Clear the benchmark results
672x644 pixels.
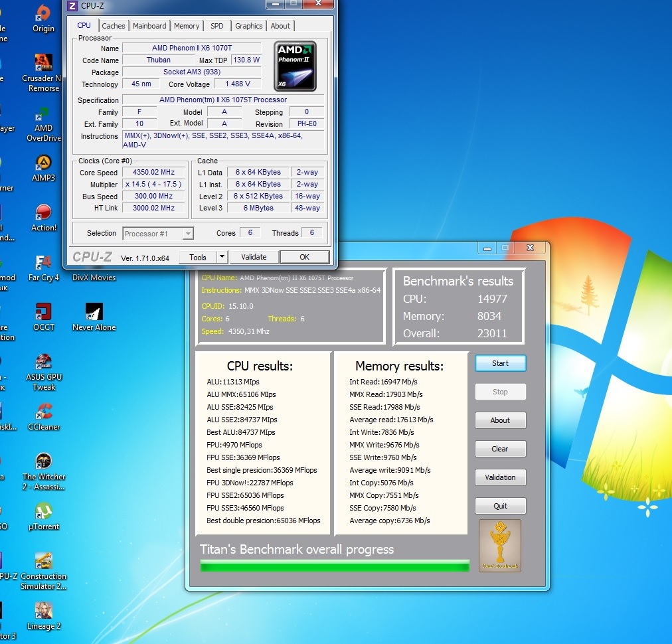pos(500,449)
